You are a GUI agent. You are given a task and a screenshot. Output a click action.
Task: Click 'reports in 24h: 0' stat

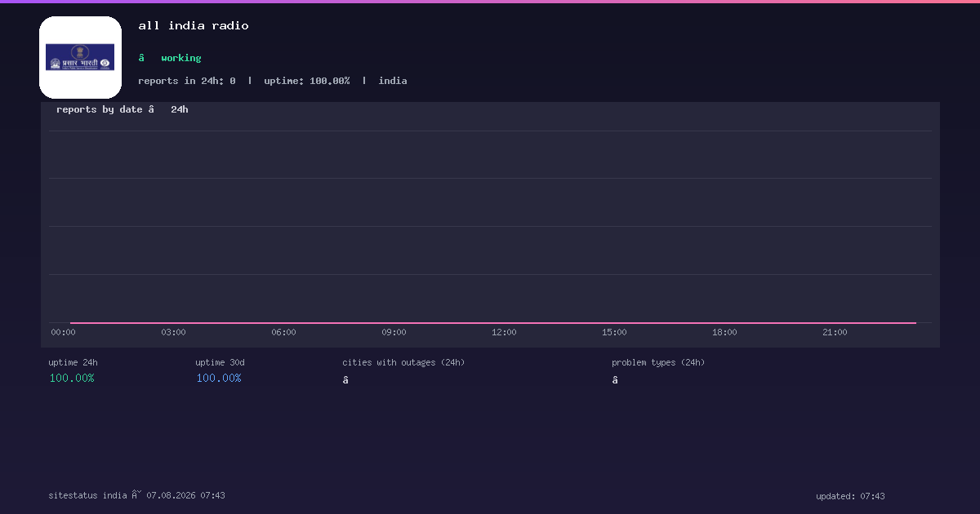coord(187,81)
